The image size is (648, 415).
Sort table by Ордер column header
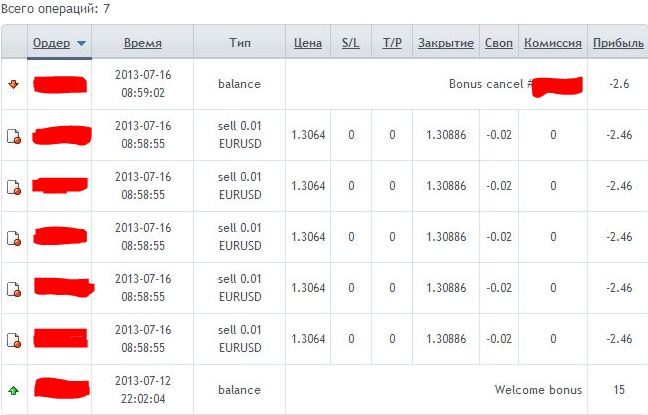click(x=52, y=43)
